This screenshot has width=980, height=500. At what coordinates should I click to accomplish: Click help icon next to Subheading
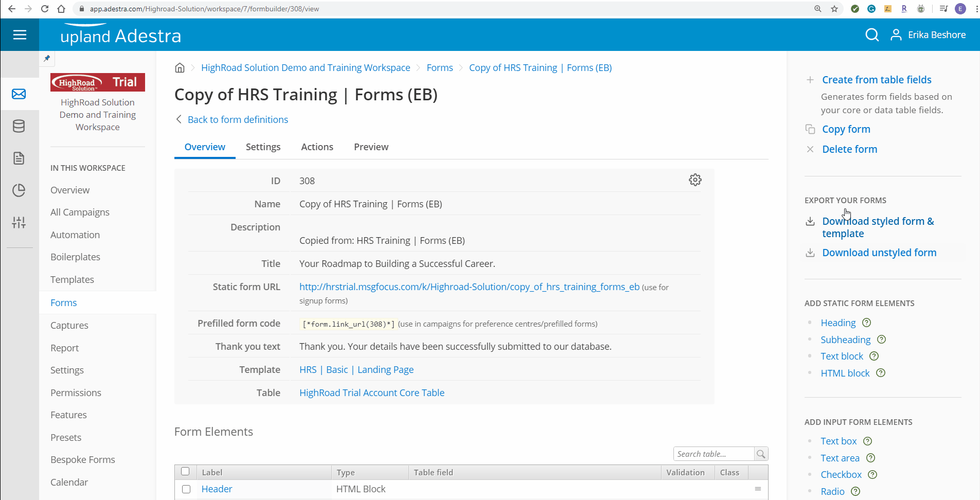[x=882, y=340]
